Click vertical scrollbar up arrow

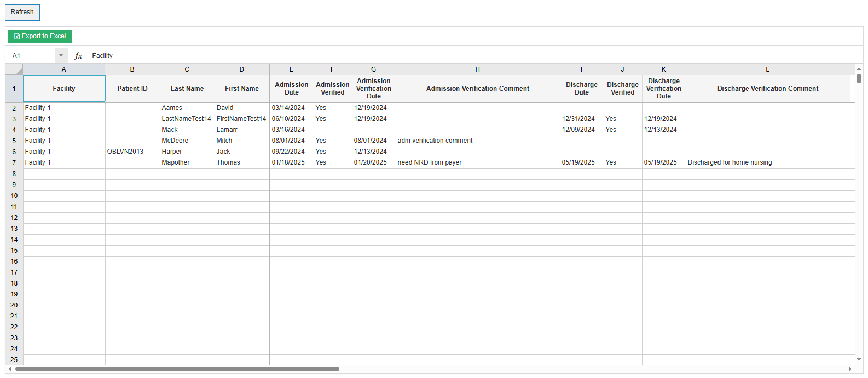[x=859, y=68]
